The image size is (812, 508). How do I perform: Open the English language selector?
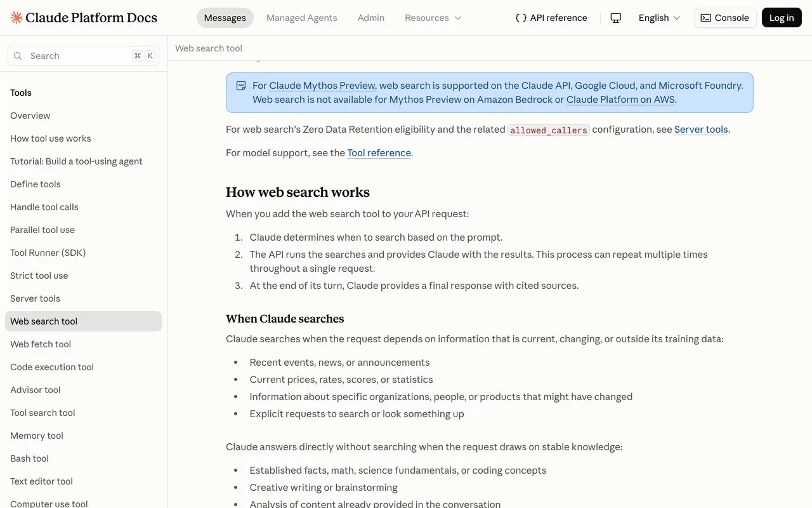659,18
